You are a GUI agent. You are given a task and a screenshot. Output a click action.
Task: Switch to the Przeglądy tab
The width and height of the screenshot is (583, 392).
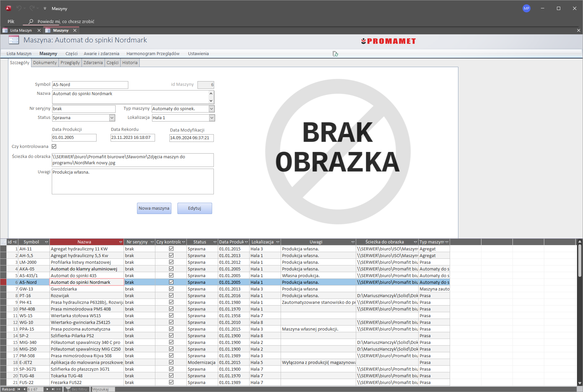70,63
